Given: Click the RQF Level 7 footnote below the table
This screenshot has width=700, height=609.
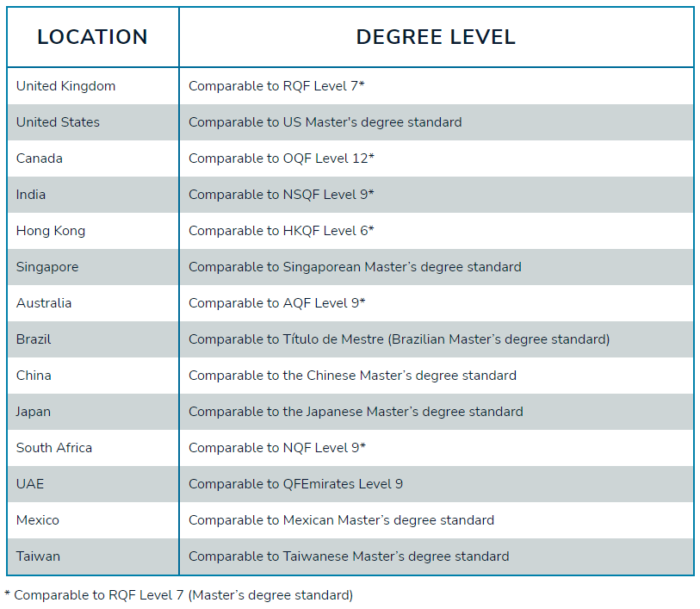Looking at the screenshot, I should (x=179, y=595).
